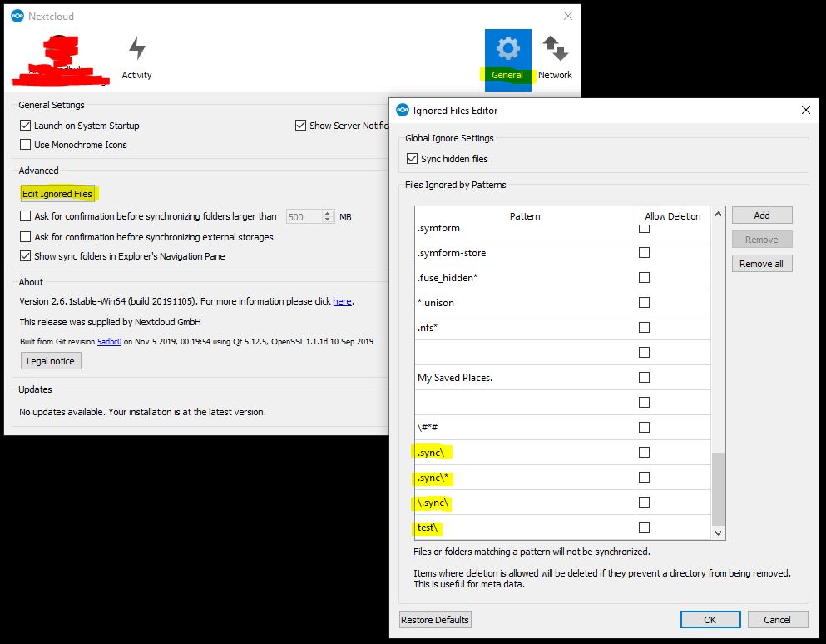Select the General gear tab
This screenshot has width=826, height=644.
tap(507, 60)
